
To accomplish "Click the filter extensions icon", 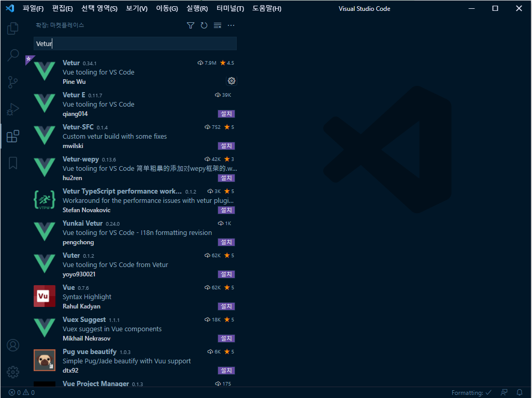I will point(191,25).
